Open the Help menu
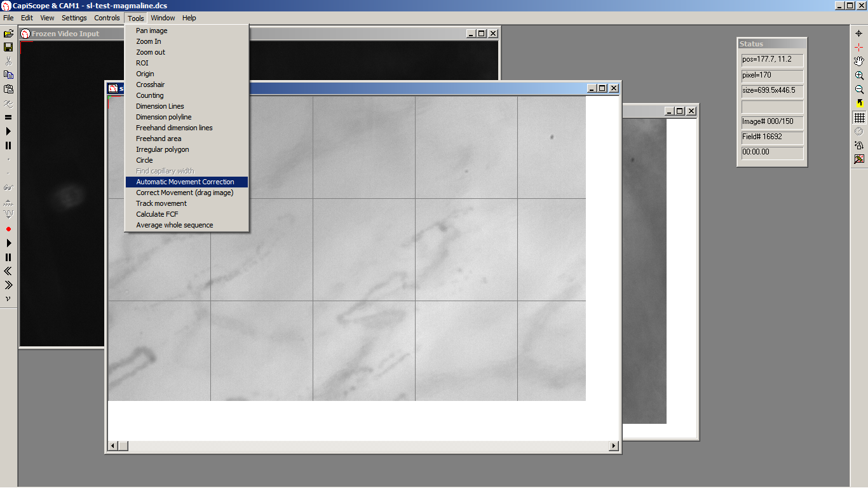Viewport: 868px width, 488px height. click(x=189, y=18)
